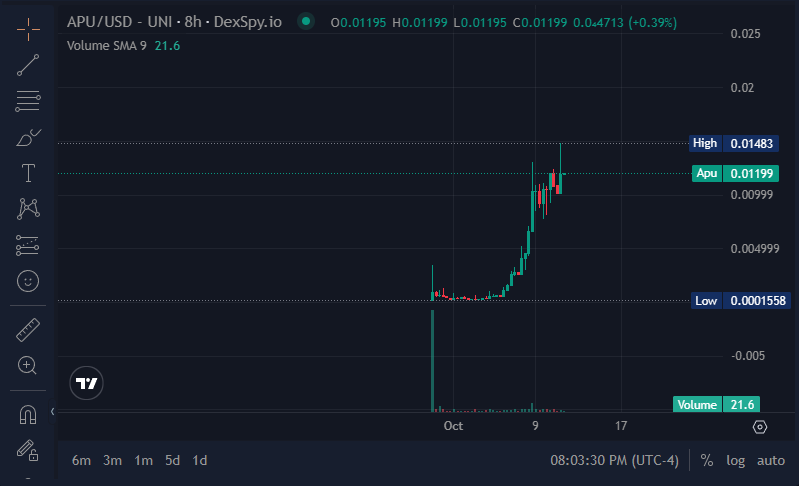Viewport: 799px width, 486px height.
Task: Toggle lock all drawing tools
Action: [x=28, y=450]
